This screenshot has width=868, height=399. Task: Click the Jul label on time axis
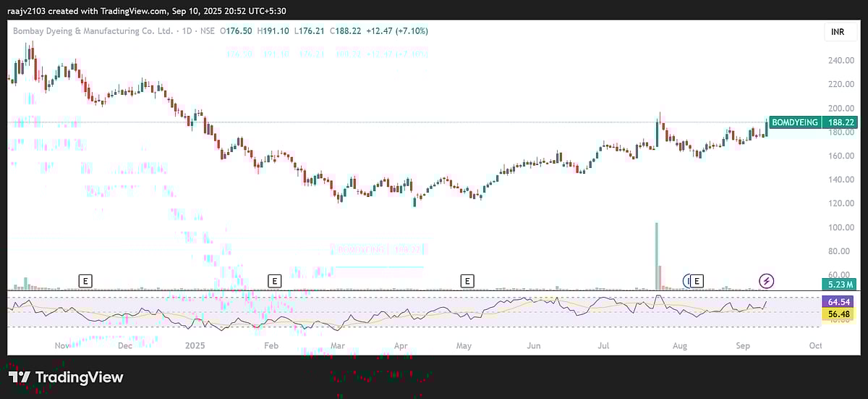(603, 346)
